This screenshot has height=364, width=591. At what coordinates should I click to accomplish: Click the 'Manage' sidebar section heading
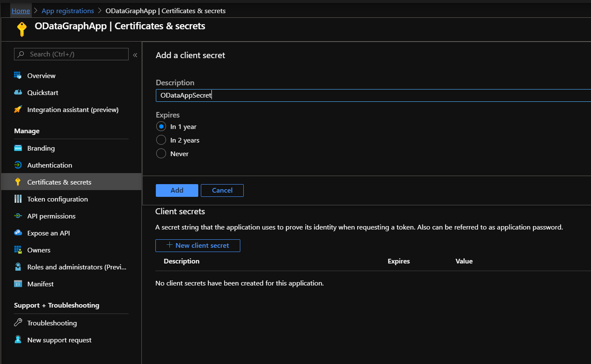tap(27, 131)
